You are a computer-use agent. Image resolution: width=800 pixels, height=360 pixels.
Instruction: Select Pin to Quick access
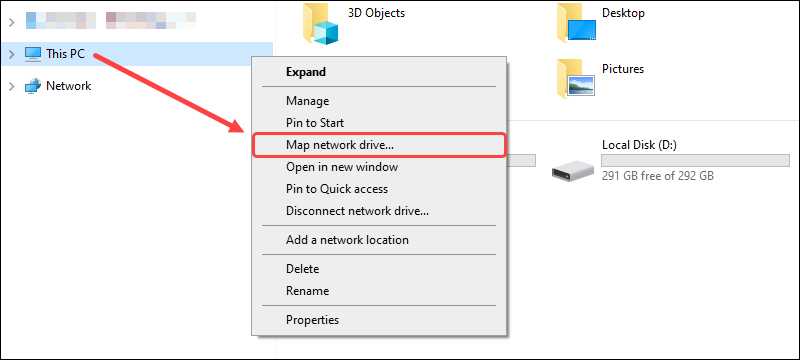point(379,189)
